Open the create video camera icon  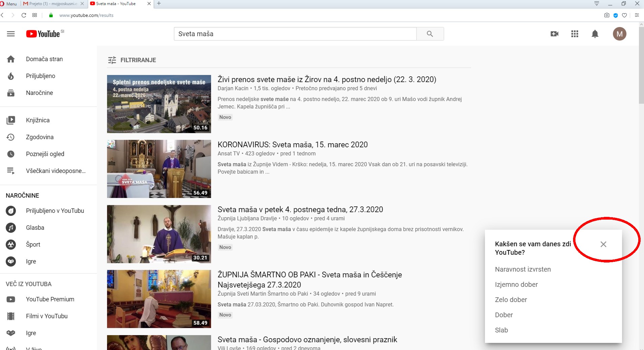[554, 34]
